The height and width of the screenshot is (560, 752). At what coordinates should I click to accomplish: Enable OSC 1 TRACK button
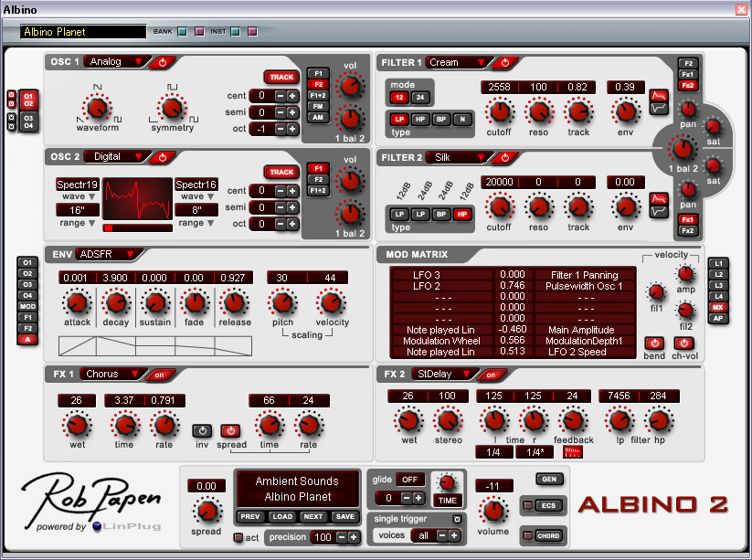[x=281, y=77]
